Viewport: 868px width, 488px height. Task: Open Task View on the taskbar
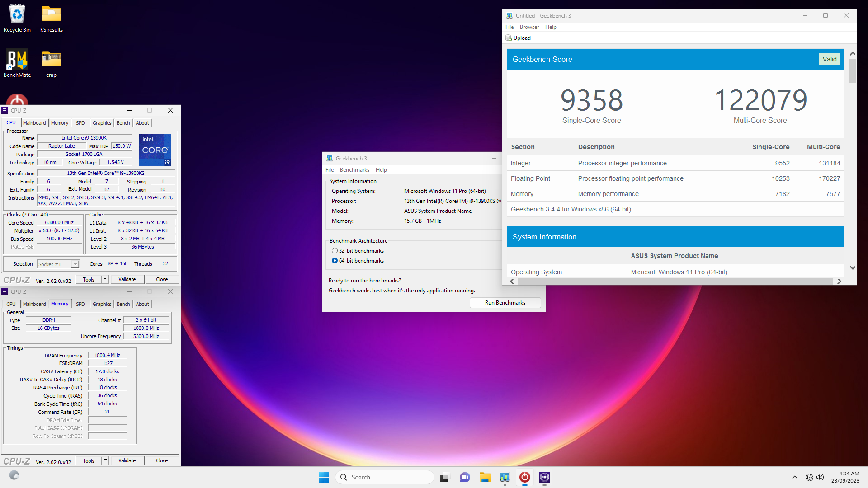[444, 477]
